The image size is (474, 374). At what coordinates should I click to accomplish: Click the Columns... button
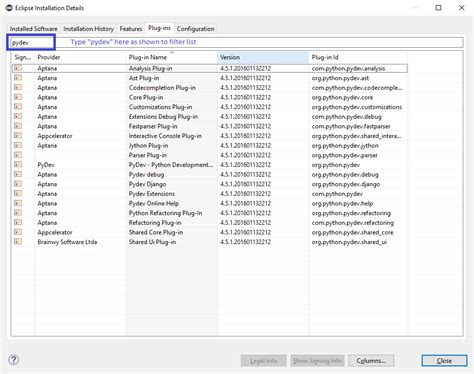coord(371,361)
